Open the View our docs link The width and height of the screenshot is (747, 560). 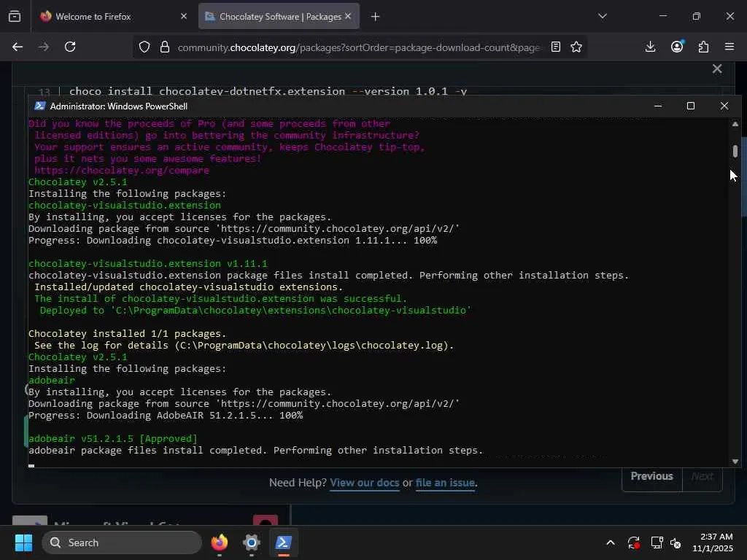pos(365,483)
